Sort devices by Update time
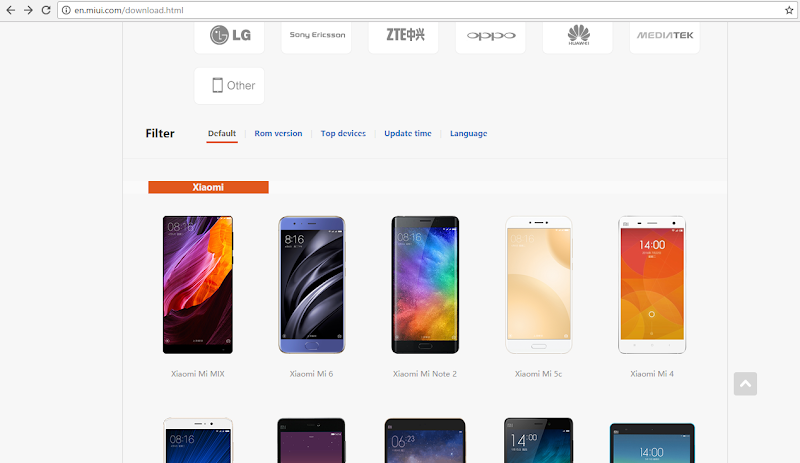This screenshot has height=463, width=800. click(x=408, y=133)
